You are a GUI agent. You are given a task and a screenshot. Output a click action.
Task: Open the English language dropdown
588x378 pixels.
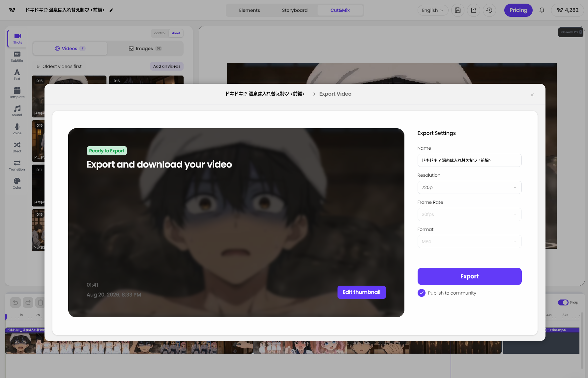433,10
